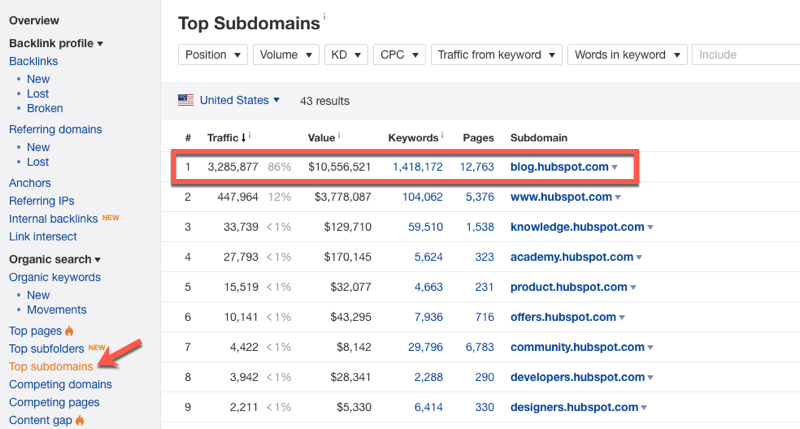The width and height of the screenshot is (800, 429).
Task: Click the Include input field
Action: 746,55
